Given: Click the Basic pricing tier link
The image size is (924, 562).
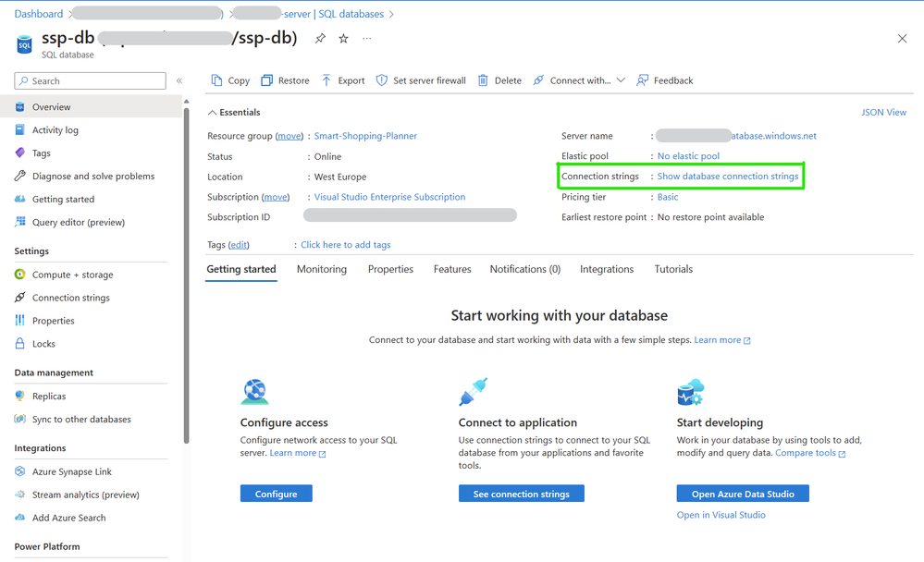Looking at the screenshot, I should (668, 197).
